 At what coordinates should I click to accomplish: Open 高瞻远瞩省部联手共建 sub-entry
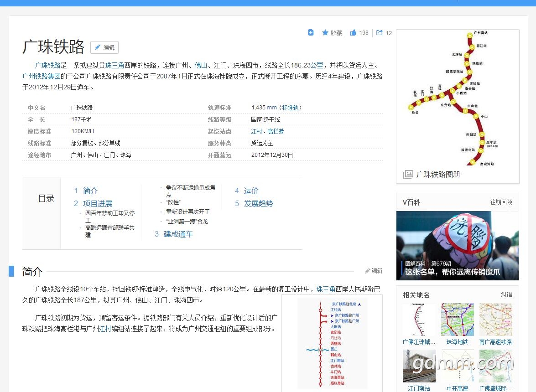[x=110, y=231]
